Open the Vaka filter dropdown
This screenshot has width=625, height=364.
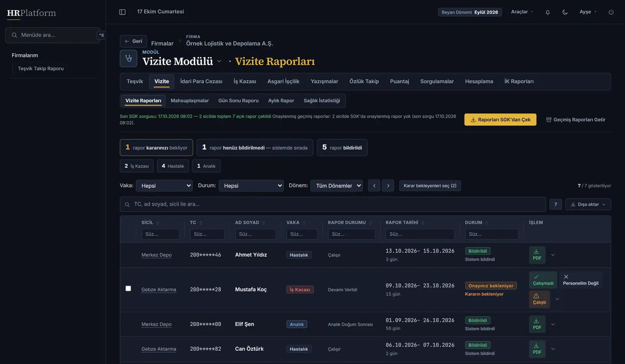pos(164,186)
